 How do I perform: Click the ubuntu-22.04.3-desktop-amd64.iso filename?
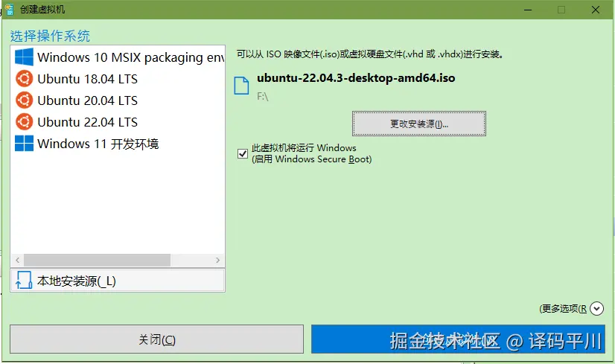pyautogui.click(x=356, y=78)
